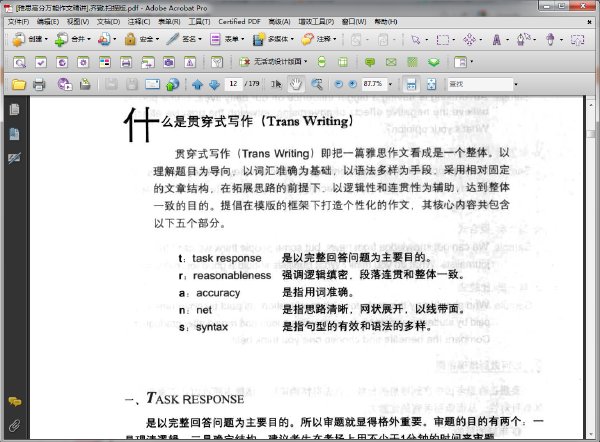
Task: Expand the 合并 (Combine) dropdown
Action: pyautogui.click(x=89, y=39)
